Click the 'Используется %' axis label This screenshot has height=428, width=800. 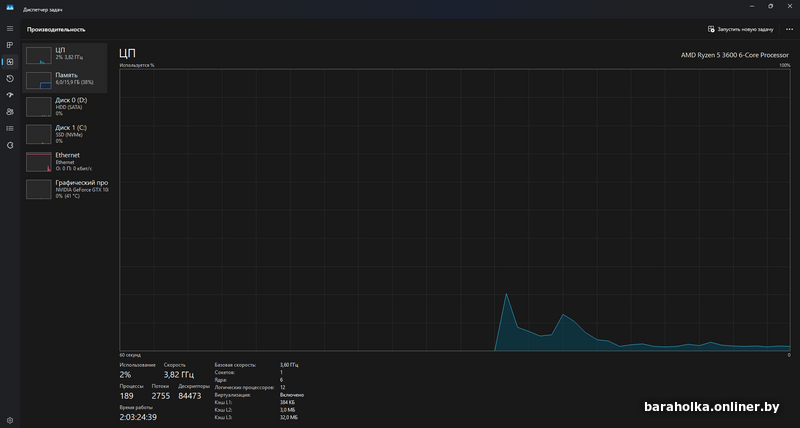(x=137, y=65)
